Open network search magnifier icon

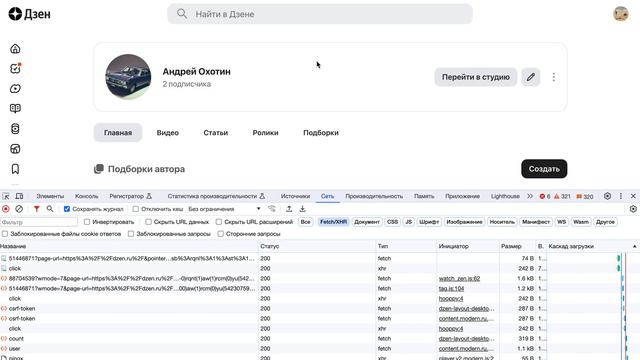click(50, 209)
